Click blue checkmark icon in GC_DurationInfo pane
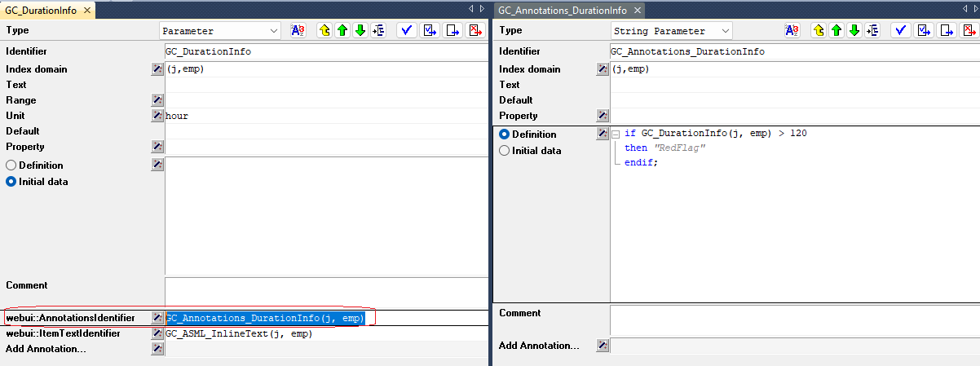Screen dimensions: 980x366 click(x=406, y=31)
